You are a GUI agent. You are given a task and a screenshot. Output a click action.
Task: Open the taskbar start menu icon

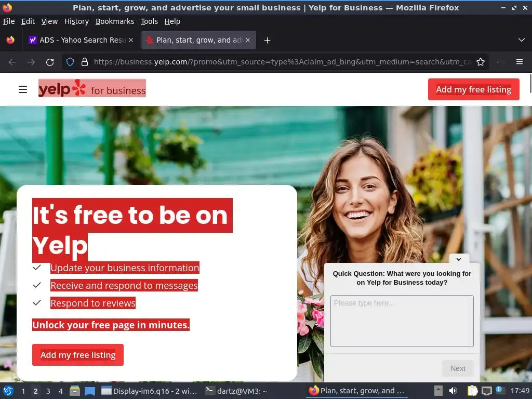pyautogui.click(x=8, y=391)
